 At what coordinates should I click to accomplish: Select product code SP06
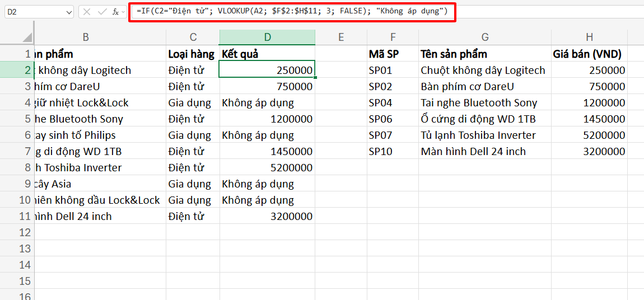pos(393,119)
